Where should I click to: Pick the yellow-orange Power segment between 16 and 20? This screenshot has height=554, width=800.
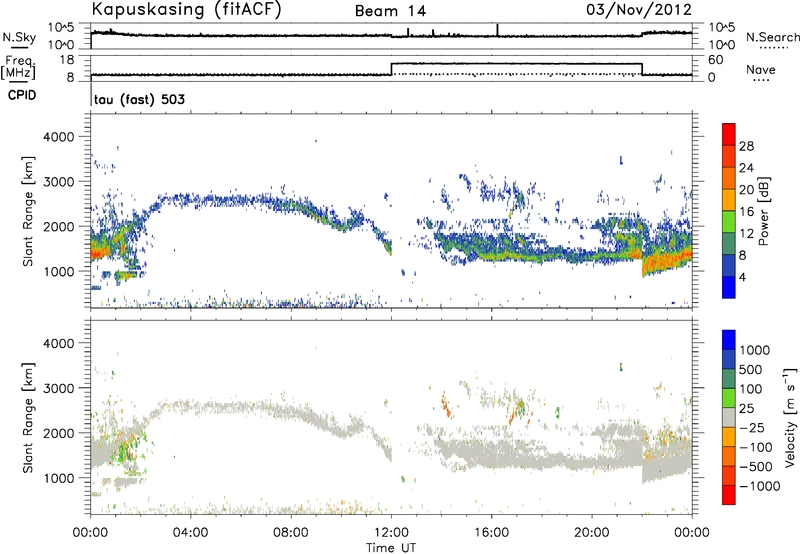(729, 199)
